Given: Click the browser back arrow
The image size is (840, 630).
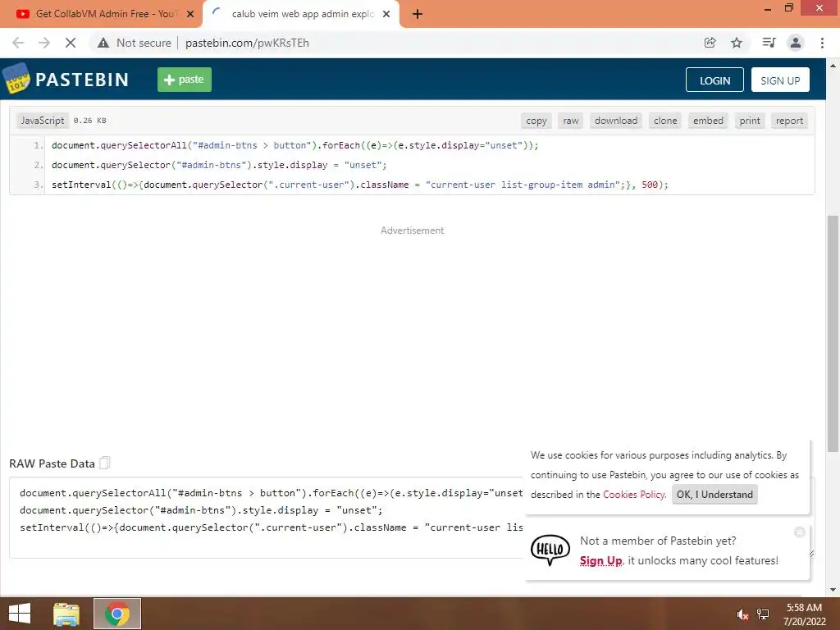Looking at the screenshot, I should [x=18, y=43].
